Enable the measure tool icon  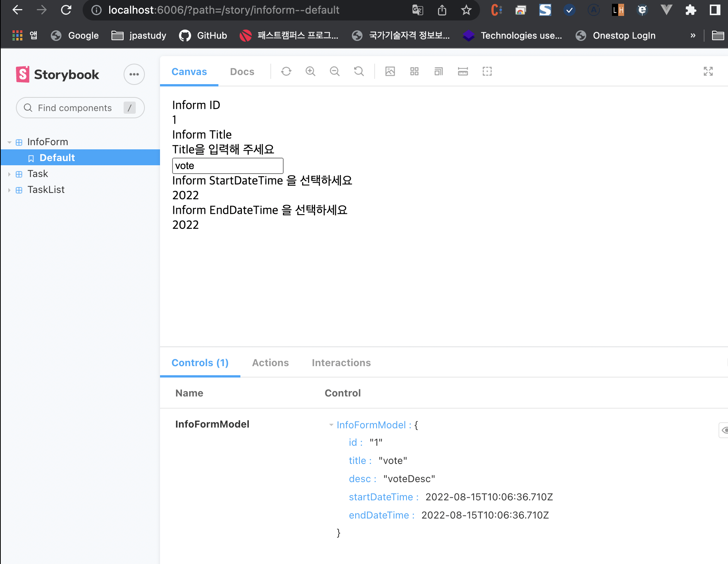(x=463, y=71)
